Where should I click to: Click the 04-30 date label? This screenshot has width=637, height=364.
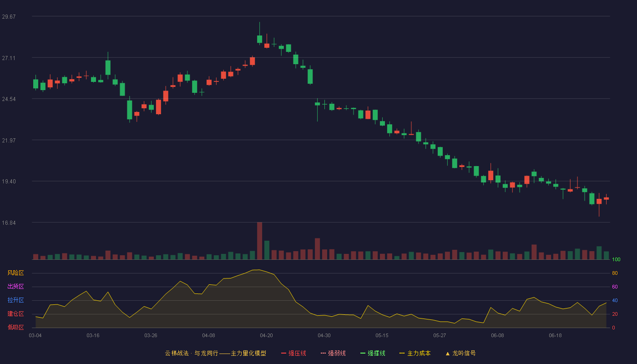click(x=324, y=335)
